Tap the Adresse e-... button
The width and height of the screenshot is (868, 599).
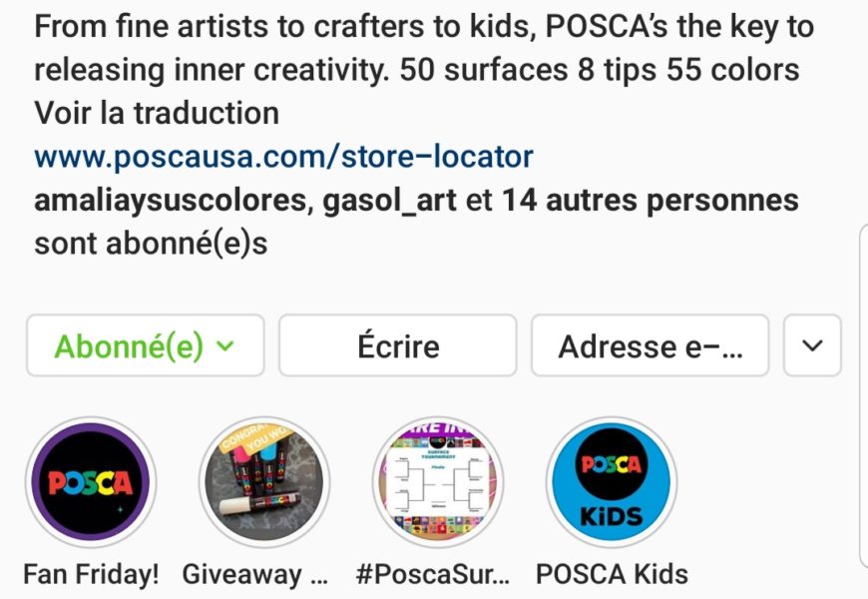[x=650, y=346]
